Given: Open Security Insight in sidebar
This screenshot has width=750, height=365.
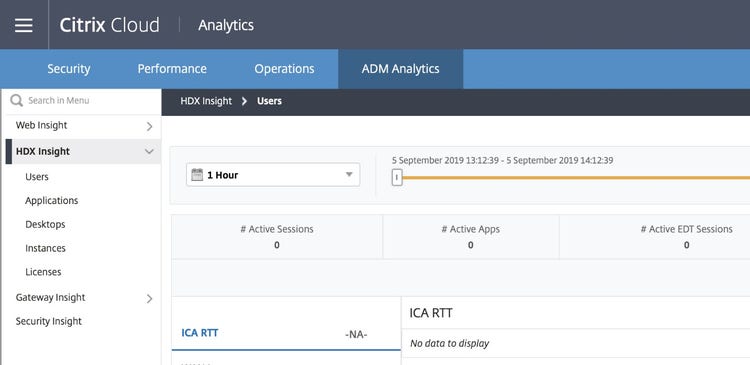Looking at the screenshot, I should click(x=48, y=321).
